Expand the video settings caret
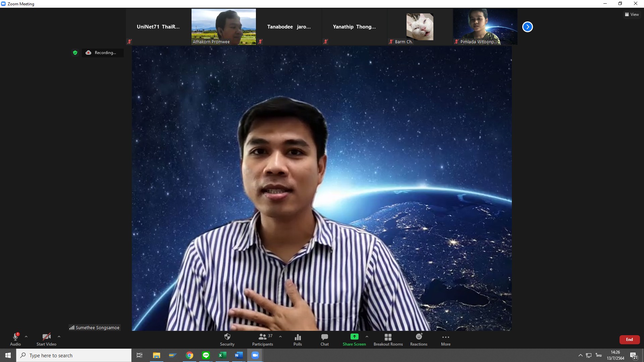This screenshot has width=644, height=362. [x=59, y=337]
